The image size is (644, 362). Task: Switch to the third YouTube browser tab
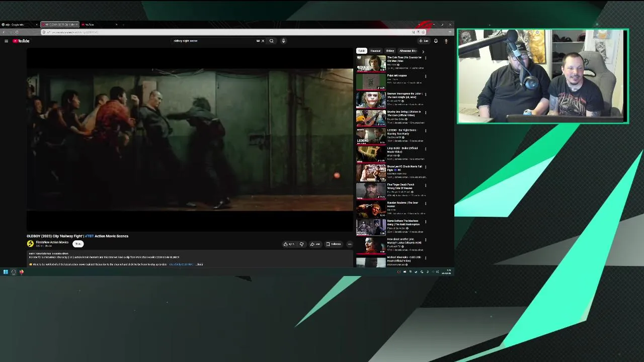(100, 25)
